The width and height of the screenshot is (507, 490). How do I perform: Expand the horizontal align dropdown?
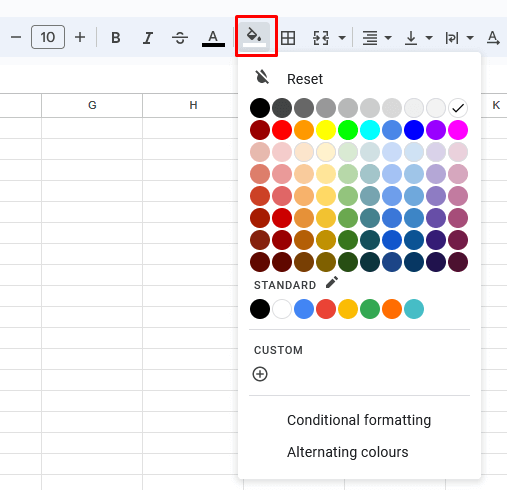388,38
